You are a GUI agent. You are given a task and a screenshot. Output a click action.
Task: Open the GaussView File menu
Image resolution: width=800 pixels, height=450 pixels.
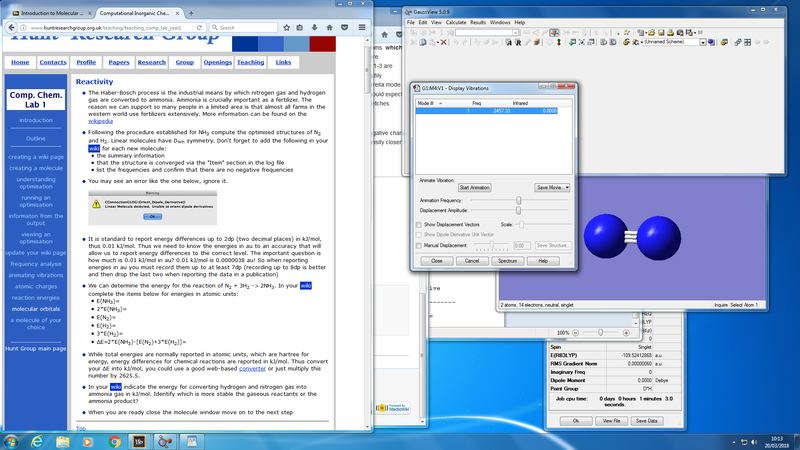point(411,22)
